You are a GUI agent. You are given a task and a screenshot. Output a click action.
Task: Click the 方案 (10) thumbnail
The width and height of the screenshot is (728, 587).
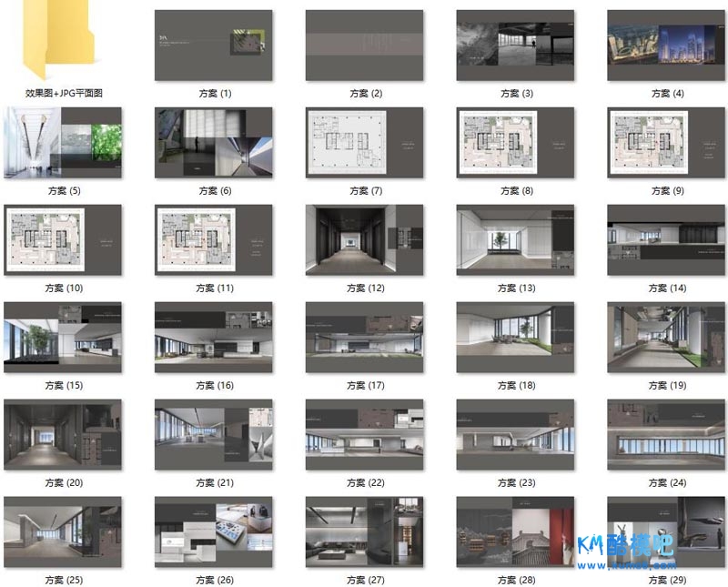click(x=63, y=240)
